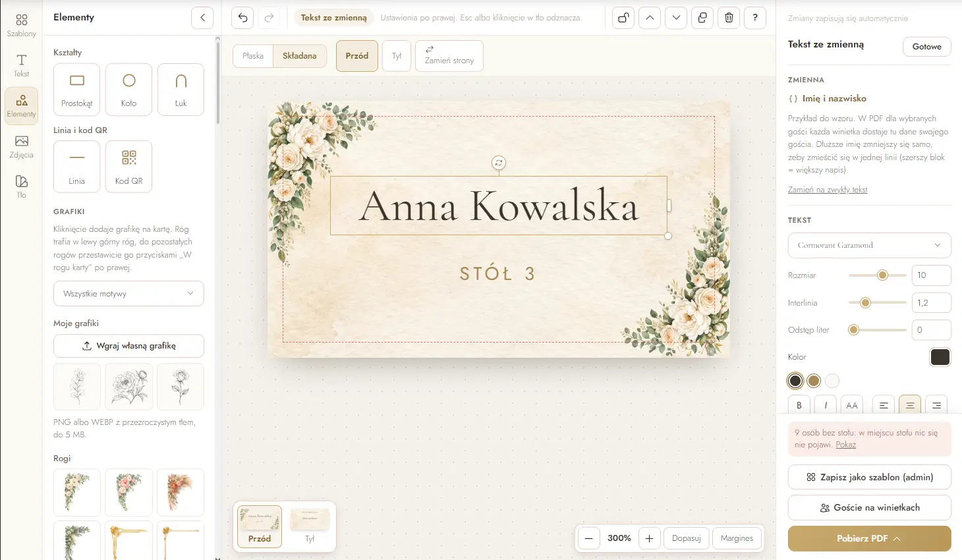Viewport: 962px width, 560px height.
Task: Select the Przód side tab
Action: point(357,56)
